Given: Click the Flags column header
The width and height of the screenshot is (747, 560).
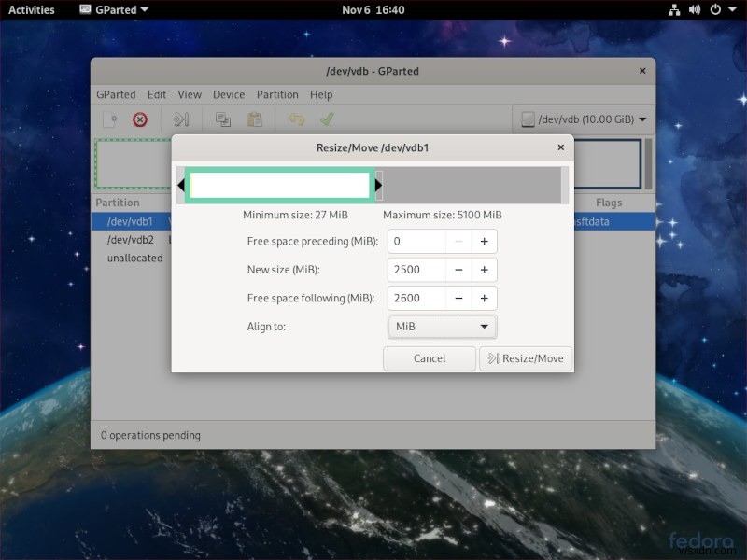Looking at the screenshot, I should [609, 203].
